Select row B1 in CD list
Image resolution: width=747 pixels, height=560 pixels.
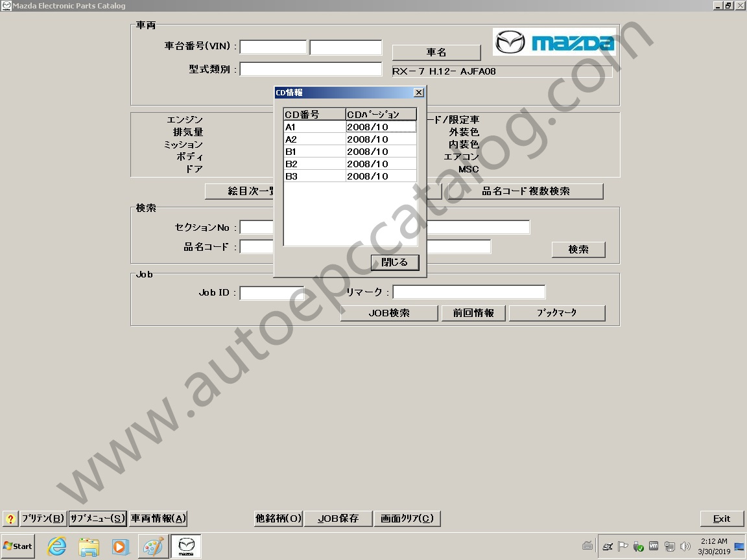pos(350,152)
